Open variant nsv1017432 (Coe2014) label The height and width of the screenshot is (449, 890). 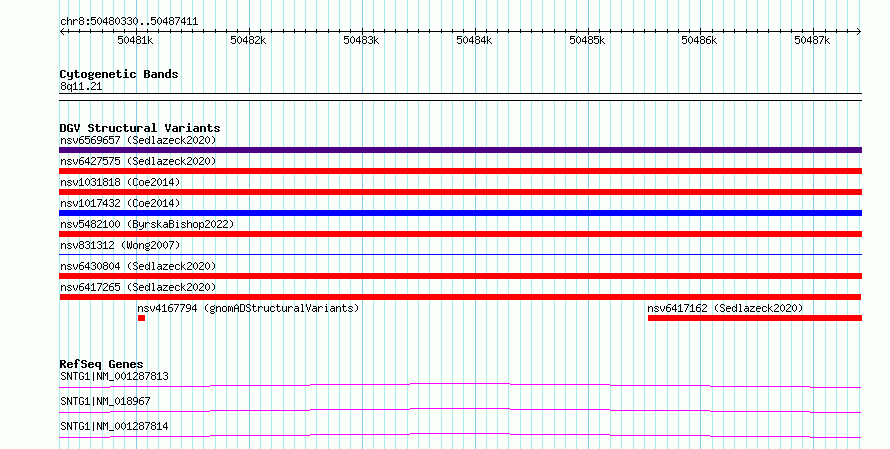tap(120, 203)
